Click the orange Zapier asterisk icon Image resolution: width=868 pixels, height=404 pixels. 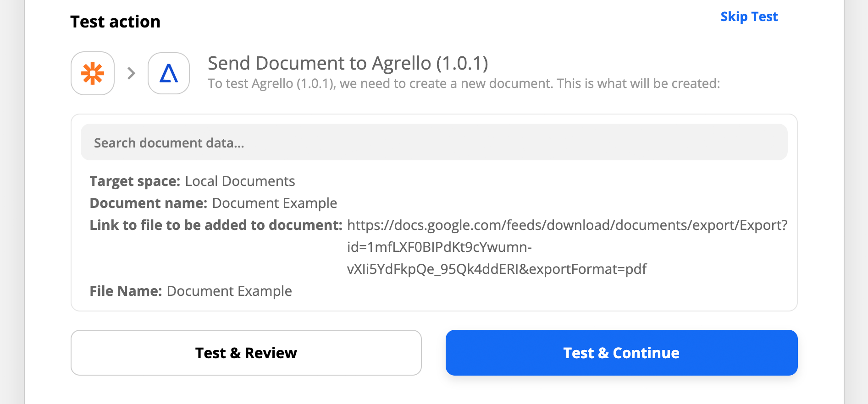coord(93,73)
